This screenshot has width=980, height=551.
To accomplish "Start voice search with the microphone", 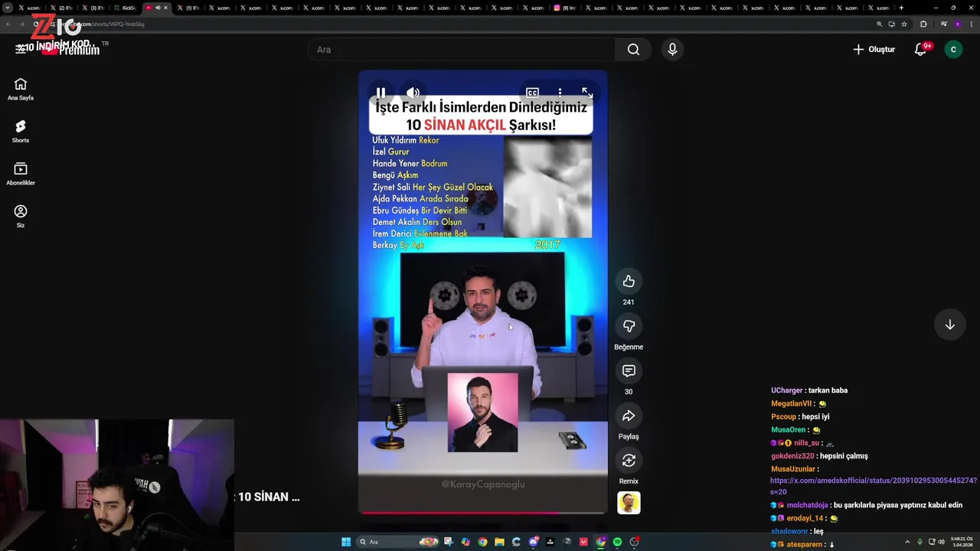I will coord(672,49).
